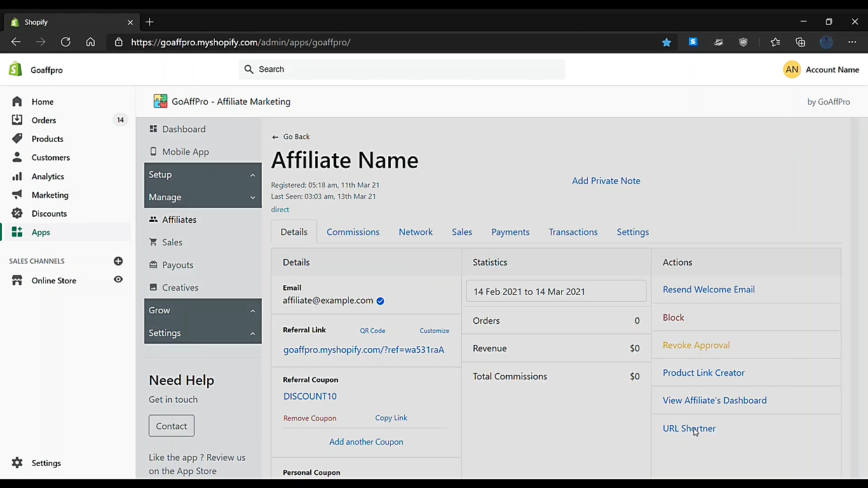Block this affiliate
The width and height of the screenshot is (868, 488).
(x=674, y=317)
